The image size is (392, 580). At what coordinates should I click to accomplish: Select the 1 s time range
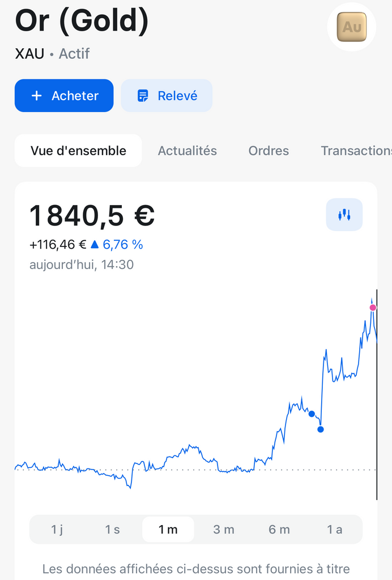112,530
